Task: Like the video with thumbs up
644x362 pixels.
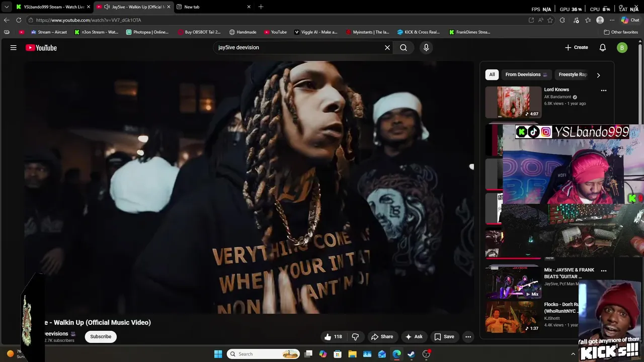Action: coord(333,337)
